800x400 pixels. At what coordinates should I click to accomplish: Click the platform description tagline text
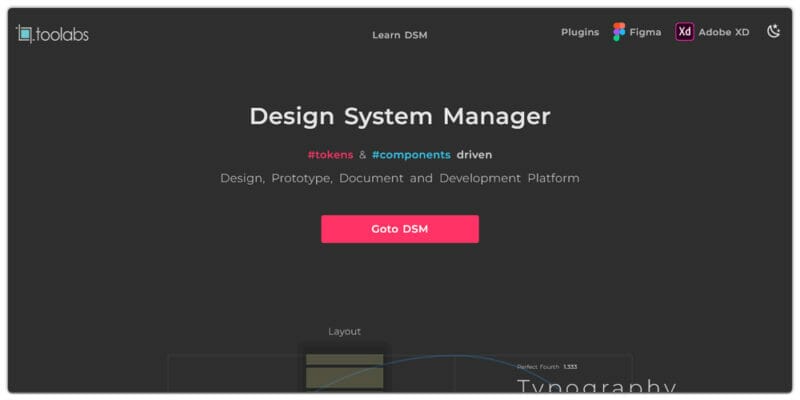point(399,178)
